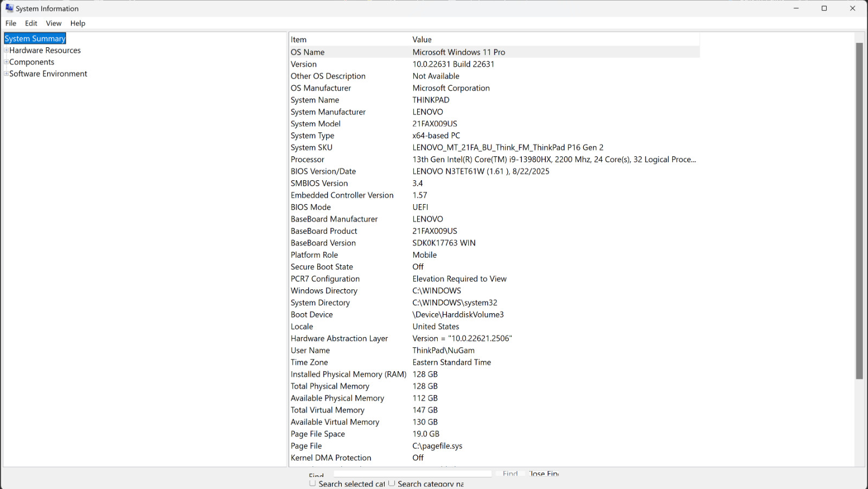The width and height of the screenshot is (868, 489).
Task: Select System Summary in the tree
Action: coord(35,39)
